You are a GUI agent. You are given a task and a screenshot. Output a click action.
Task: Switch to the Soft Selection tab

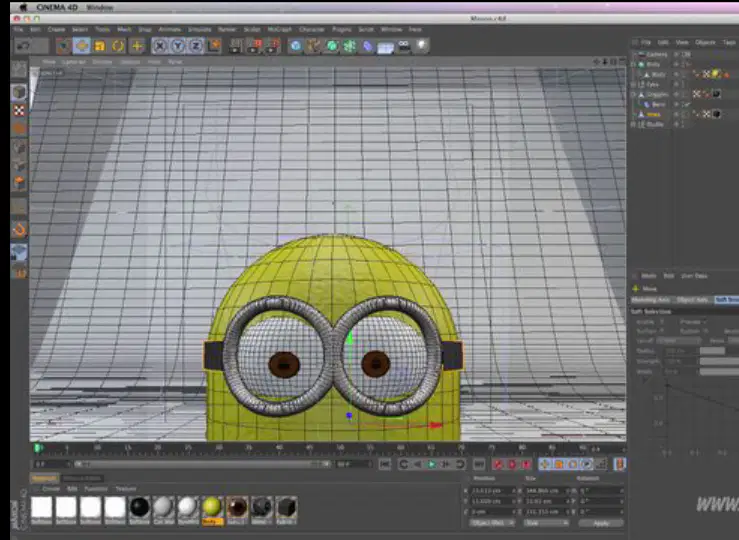727,300
